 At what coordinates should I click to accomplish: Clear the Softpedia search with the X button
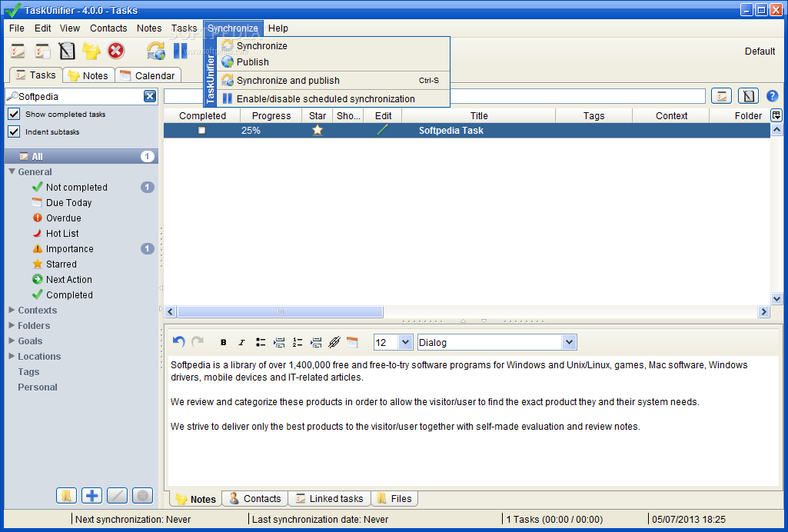[x=150, y=96]
